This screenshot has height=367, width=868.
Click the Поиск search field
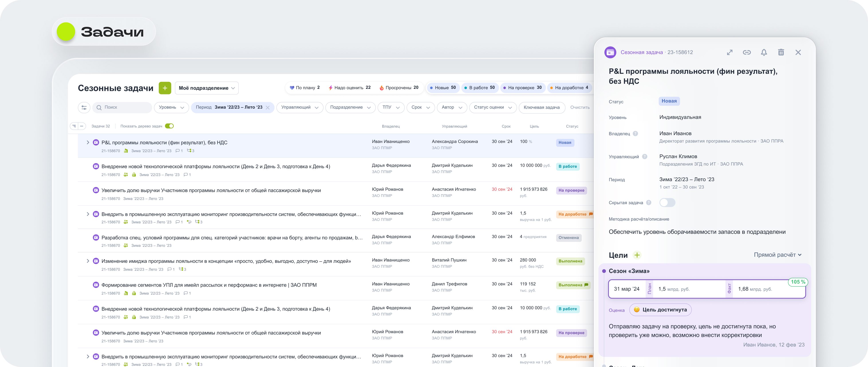pos(122,108)
